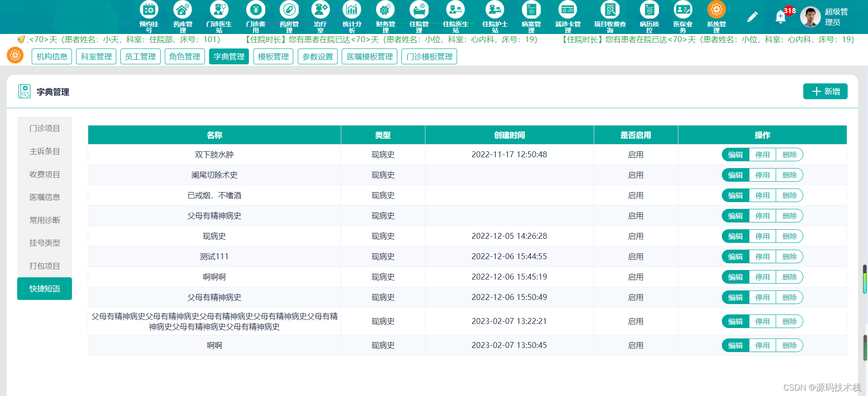Switch to the 模板管理 tab
868x396 pixels.
pyautogui.click(x=273, y=57)
